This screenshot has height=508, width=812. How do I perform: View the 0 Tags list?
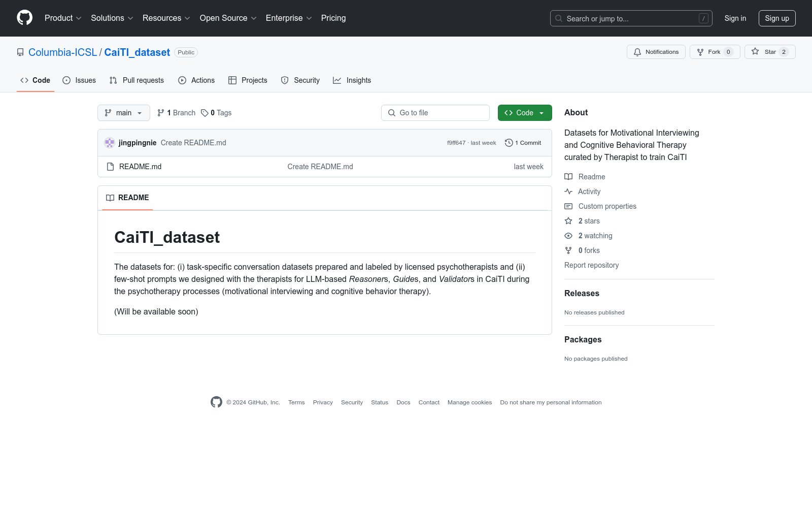(216, 113)
